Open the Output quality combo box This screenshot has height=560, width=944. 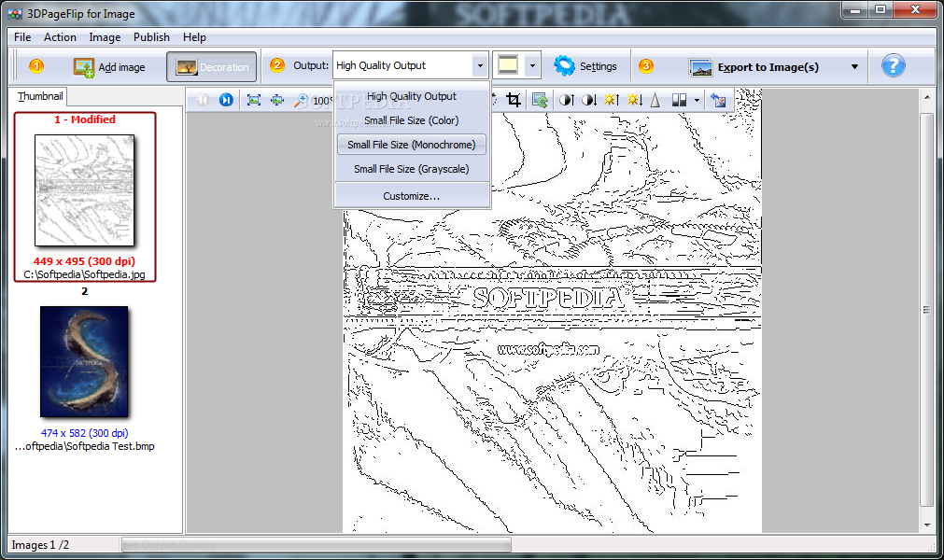[410, 65]
